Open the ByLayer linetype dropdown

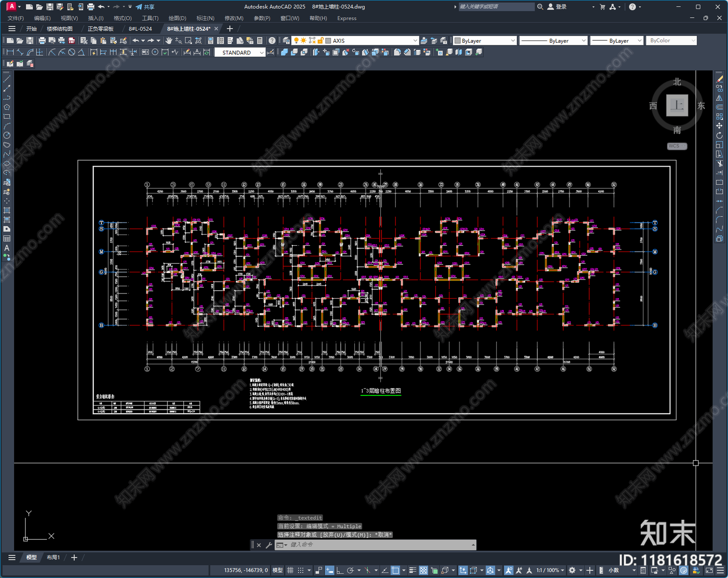tap(584, 41)
